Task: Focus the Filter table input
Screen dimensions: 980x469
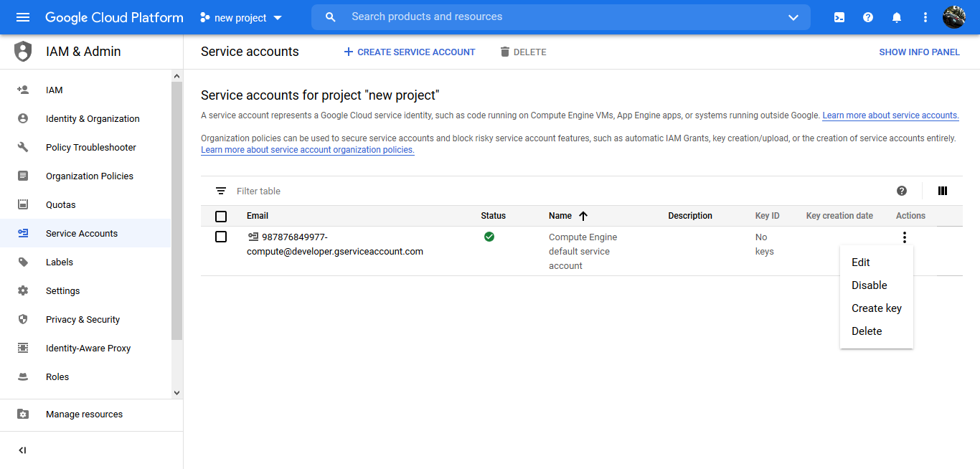Action: click(560, 191)
